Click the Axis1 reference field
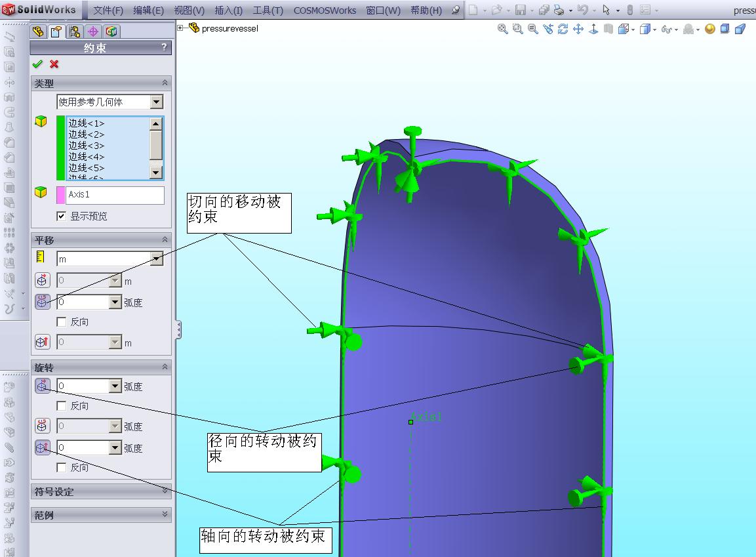756x557 pixels. pos(115,195)
